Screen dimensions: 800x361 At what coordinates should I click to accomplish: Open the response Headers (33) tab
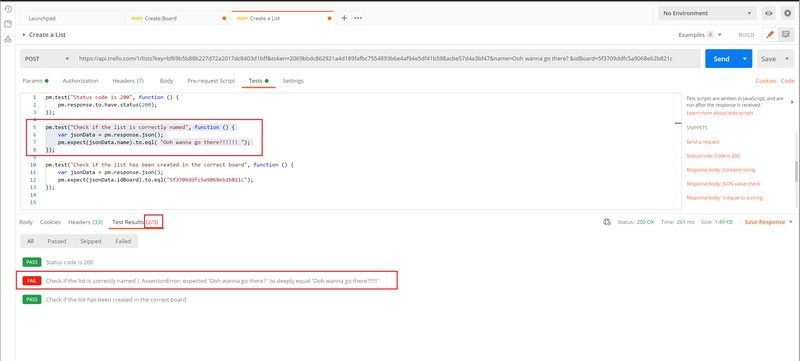point(85,222)
